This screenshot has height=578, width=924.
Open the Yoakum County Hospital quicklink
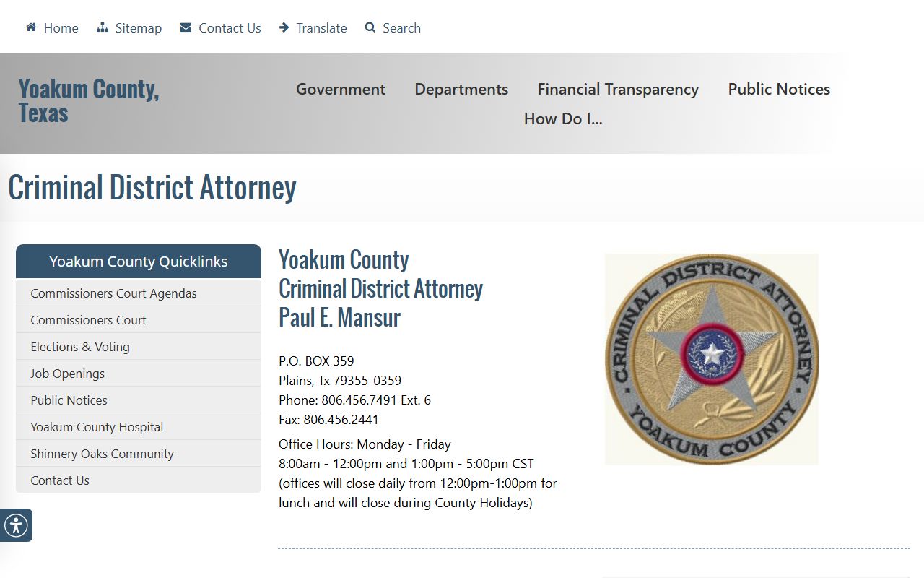click(139, 427)
